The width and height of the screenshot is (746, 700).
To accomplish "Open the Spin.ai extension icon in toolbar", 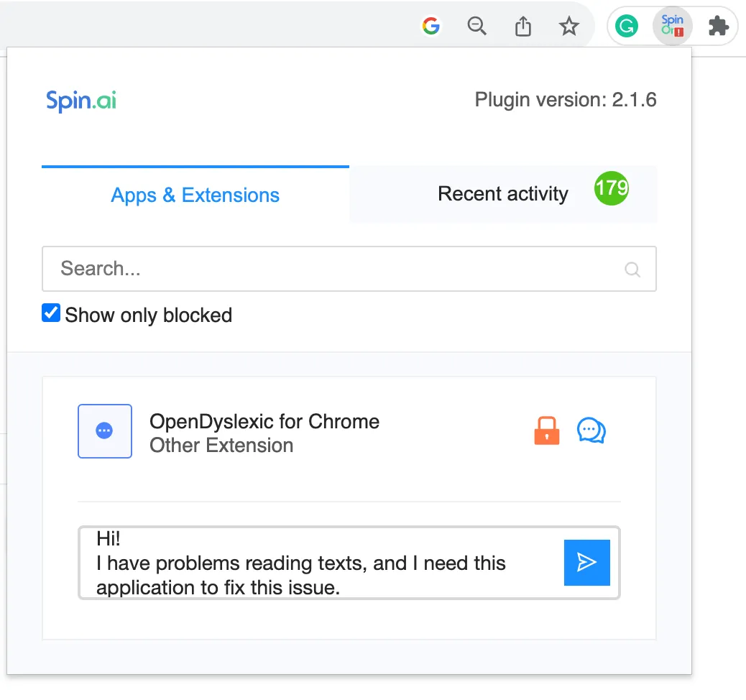I will click(671, 26).
